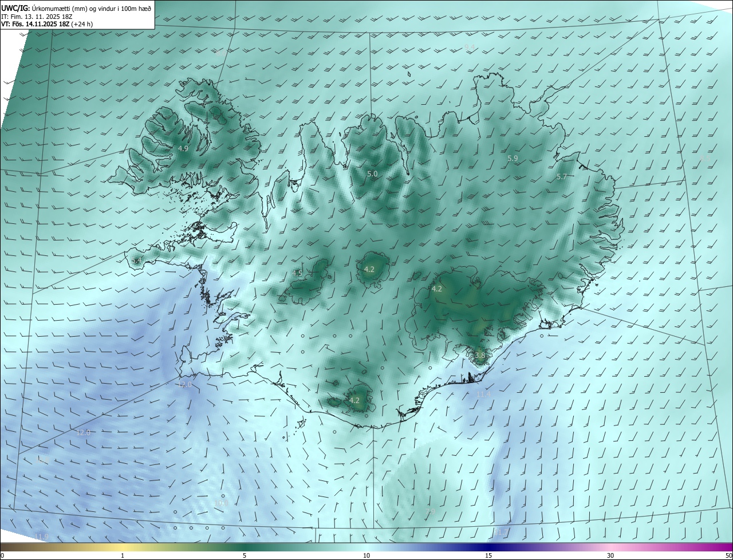
Task: Select the 4.5 value on Langjökull glacier
Action: [297, 273]
